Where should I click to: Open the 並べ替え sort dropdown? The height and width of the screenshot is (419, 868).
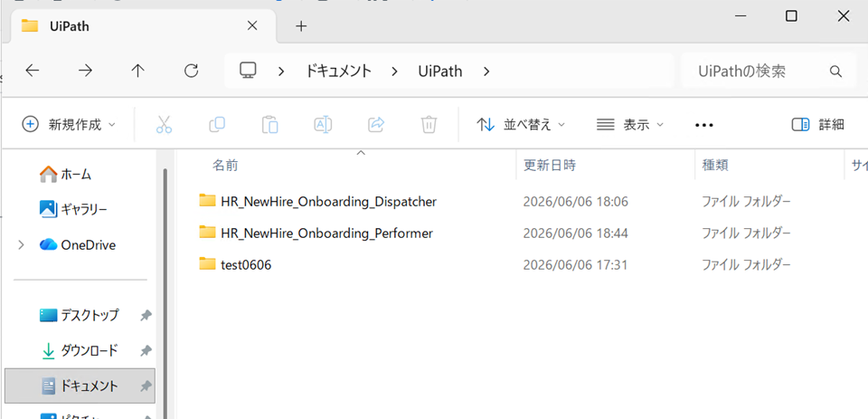point(521,125)
